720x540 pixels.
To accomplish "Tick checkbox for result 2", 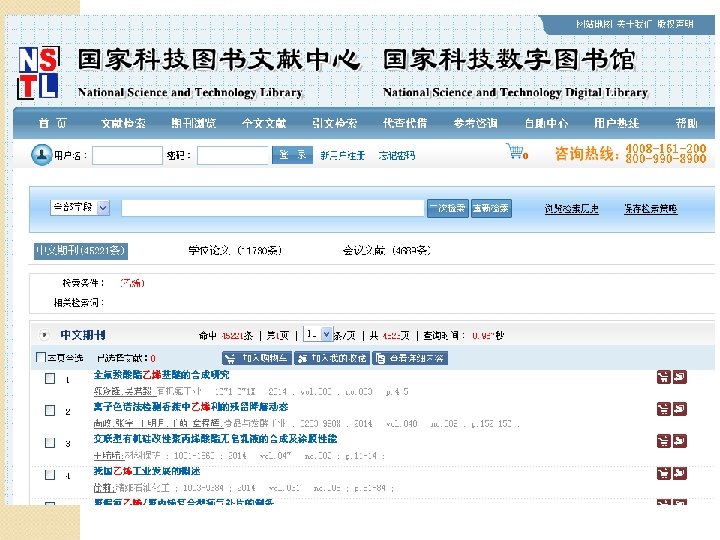I will pos(50,410).
